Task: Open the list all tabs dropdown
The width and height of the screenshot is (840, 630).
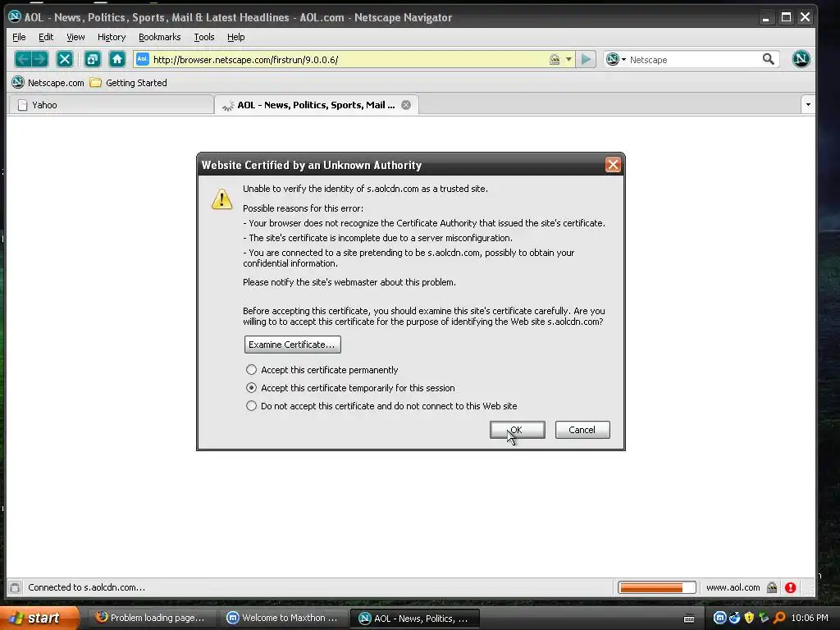Action: [x=808, y=104]
